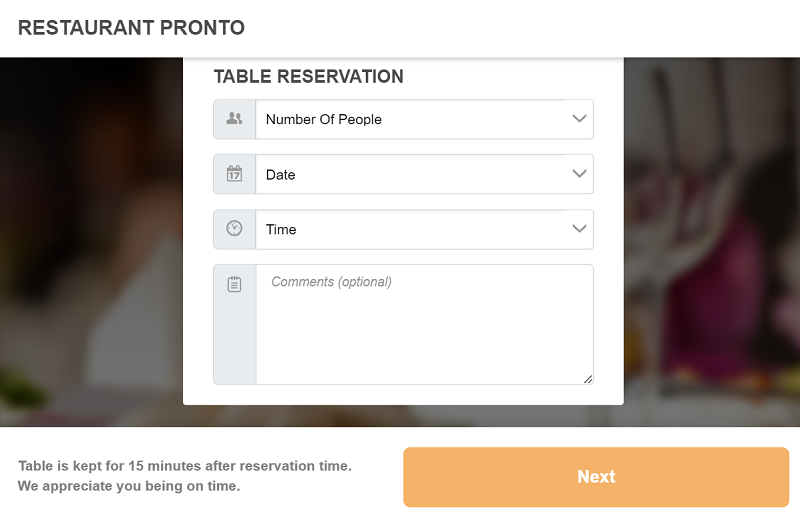Click the calendar icon next to Date
Screen dimensions: 800x520
[x=235, y=174]
